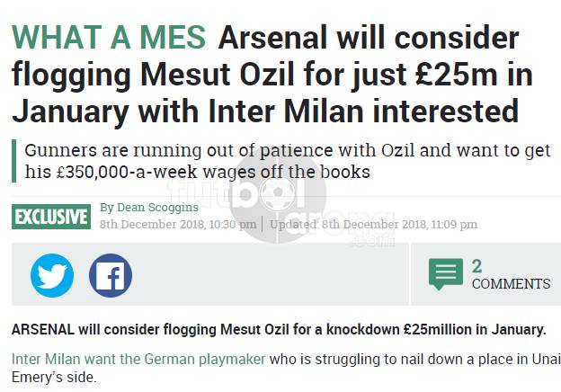Share article via Twitter bird icon

(x=52, y=275)
